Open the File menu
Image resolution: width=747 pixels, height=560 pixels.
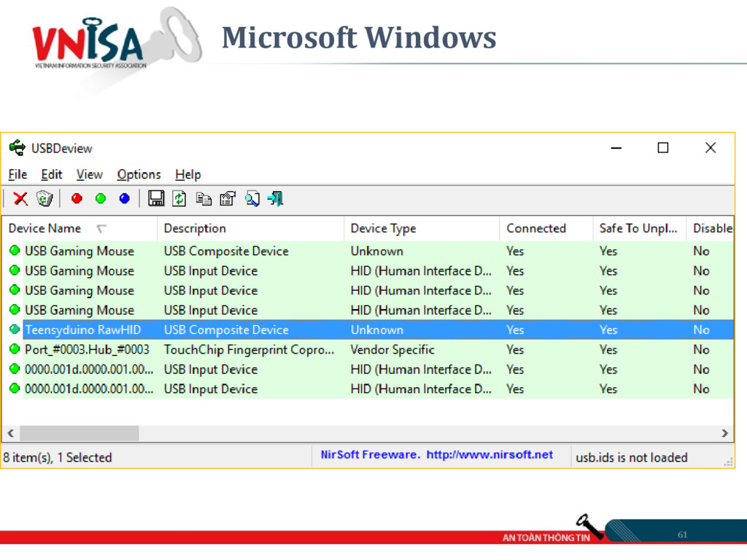pos(18,174)
